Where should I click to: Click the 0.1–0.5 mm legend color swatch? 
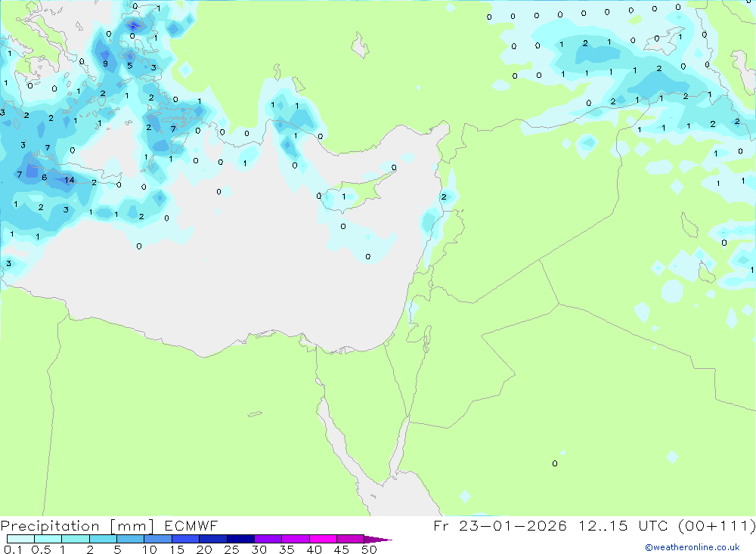click(x=20, y=539)
